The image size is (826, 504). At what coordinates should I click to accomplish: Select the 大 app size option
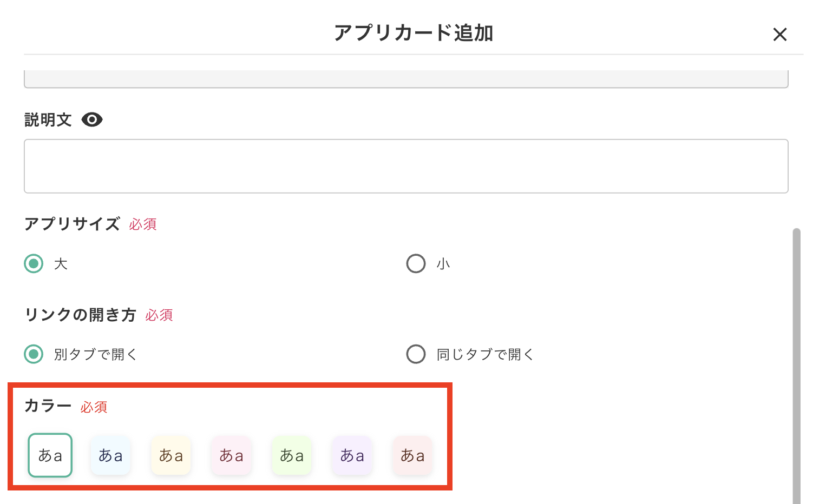[x=33, y=263]
